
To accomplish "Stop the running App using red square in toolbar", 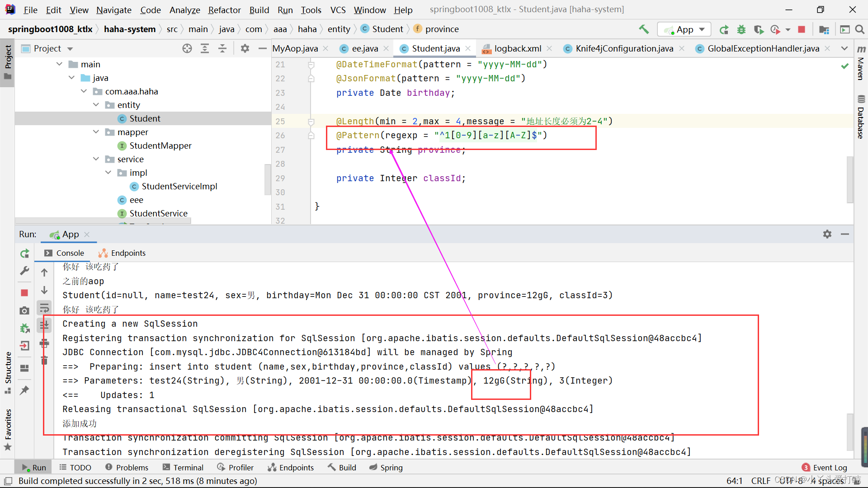I will coord(802,29).
